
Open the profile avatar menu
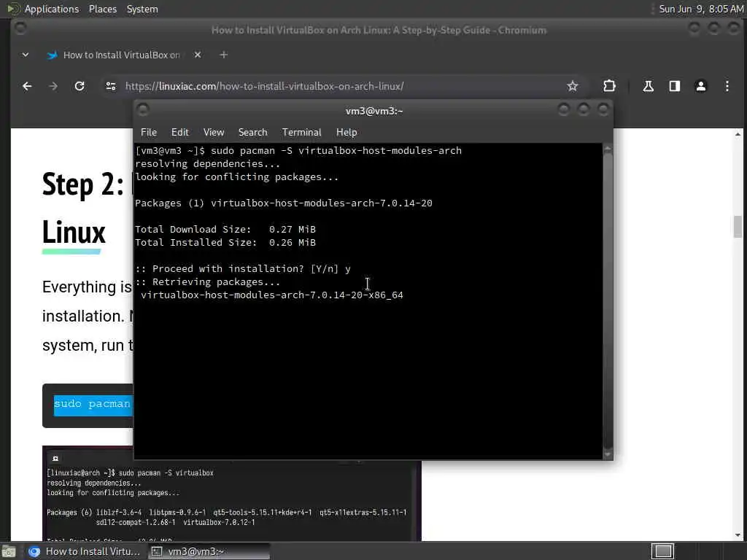701,86
